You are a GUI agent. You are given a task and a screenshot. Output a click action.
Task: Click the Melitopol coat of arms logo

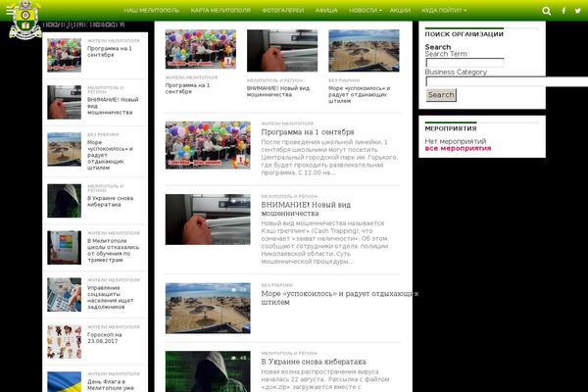pyautogui.click(x=25, y=21)
